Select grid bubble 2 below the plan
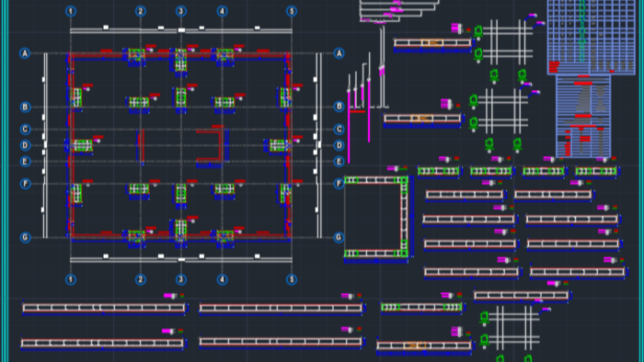 pos(141,279)
